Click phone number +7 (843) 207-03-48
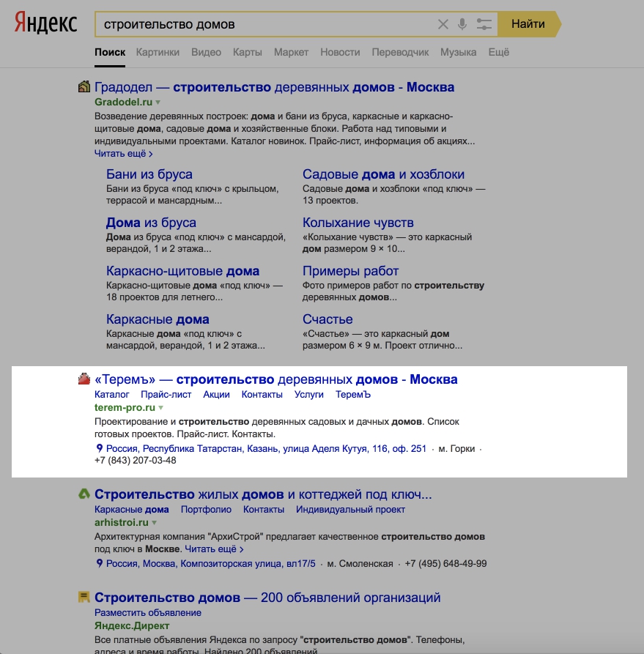Image resolution: width=644 pixels, height=654 pixels. pyautogui.click(x=136, y=461)
